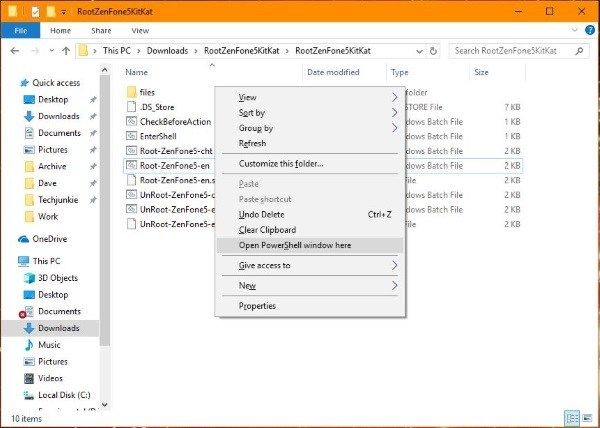Image resolution: width=600 pixels, height=428 pixels.
Task: Open the Techjunkie folder in sidebar
Action: pyautogui.click(x=58, y=200)
